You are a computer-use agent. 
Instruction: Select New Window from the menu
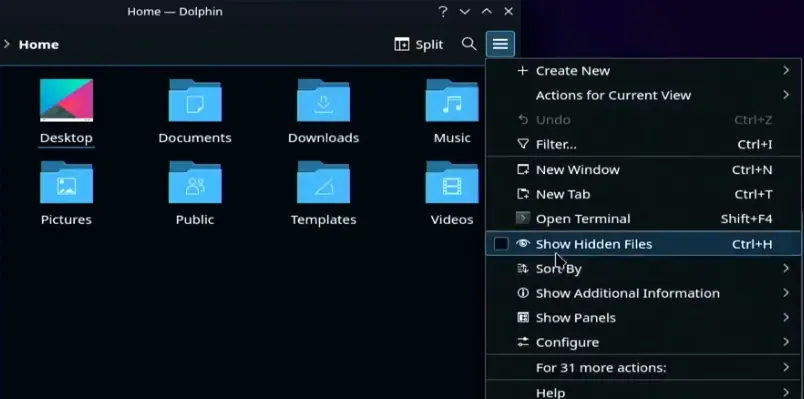click(644, 170)
